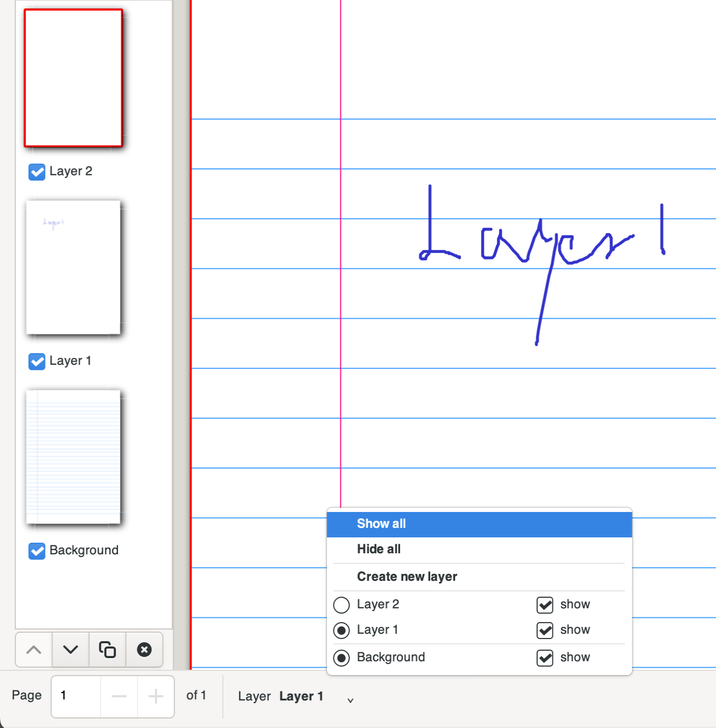
Task: Select the Layer 2 thumbnail preview
Action: [73, 77]
